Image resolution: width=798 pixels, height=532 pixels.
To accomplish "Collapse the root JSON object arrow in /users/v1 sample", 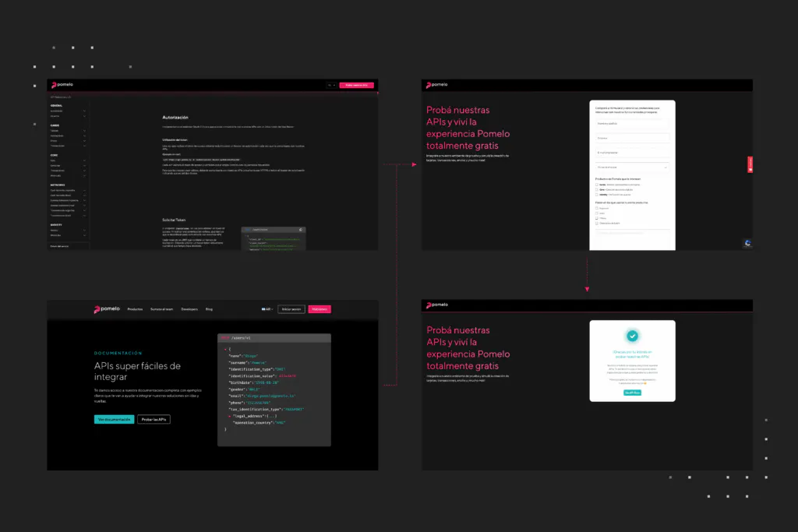I will click(x=225, y=350).
